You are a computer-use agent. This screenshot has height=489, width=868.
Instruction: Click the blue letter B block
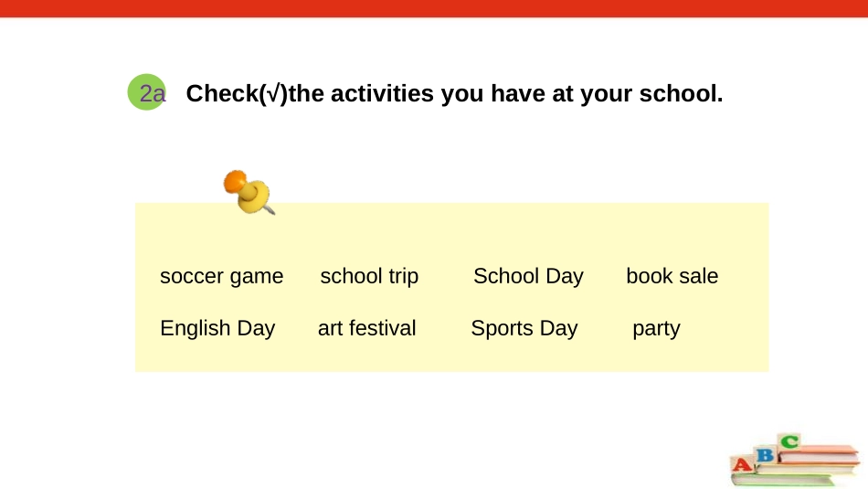766,454
